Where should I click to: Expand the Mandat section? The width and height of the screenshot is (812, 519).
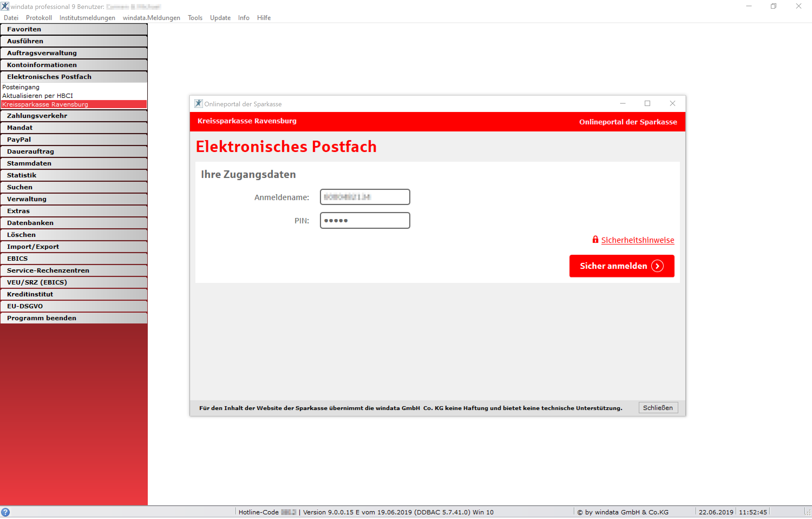[74, 128]
